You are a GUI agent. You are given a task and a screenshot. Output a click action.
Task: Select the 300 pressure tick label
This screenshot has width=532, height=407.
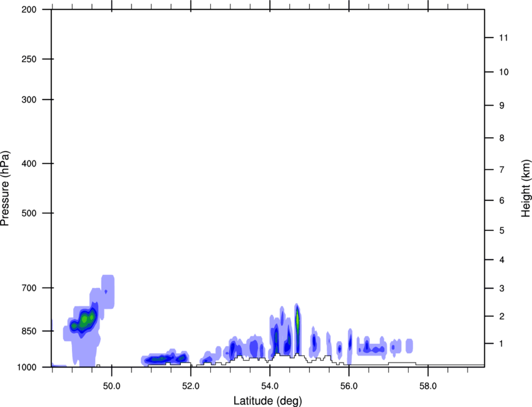click(x=29, y=100)
